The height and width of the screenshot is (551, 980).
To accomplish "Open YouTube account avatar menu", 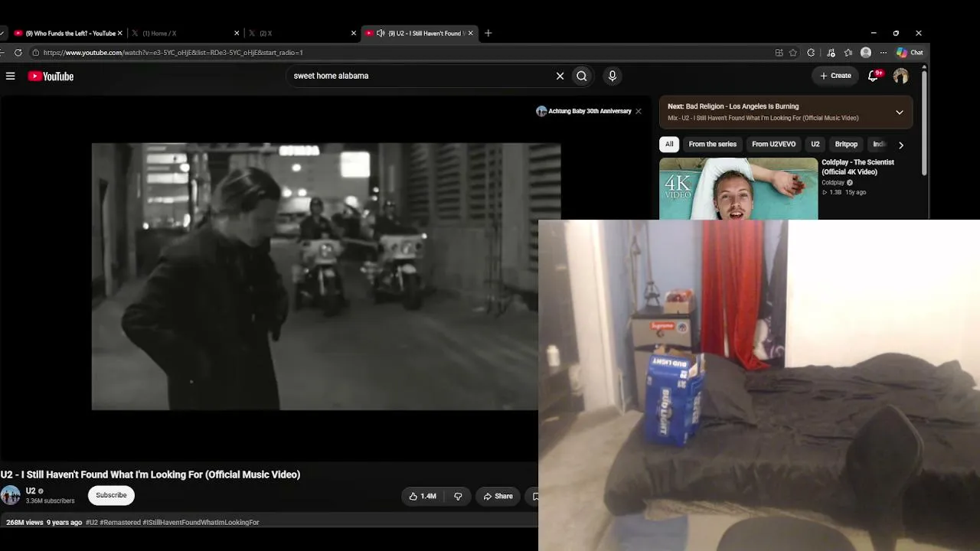I will pos(900,76).
